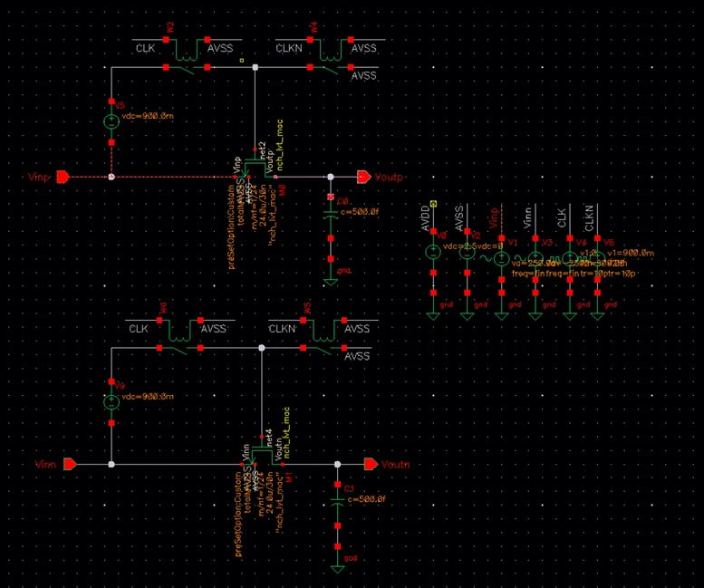Click the CLK wire label above V4
The height and width of the screenshot is (588, 704).
(562, 217)
